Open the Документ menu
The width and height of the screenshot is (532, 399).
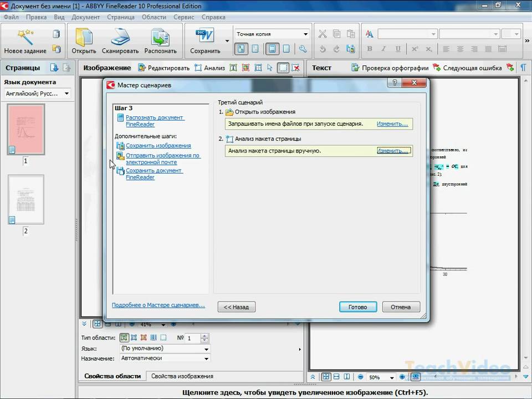pyautogui.click(x=85, y=17)
